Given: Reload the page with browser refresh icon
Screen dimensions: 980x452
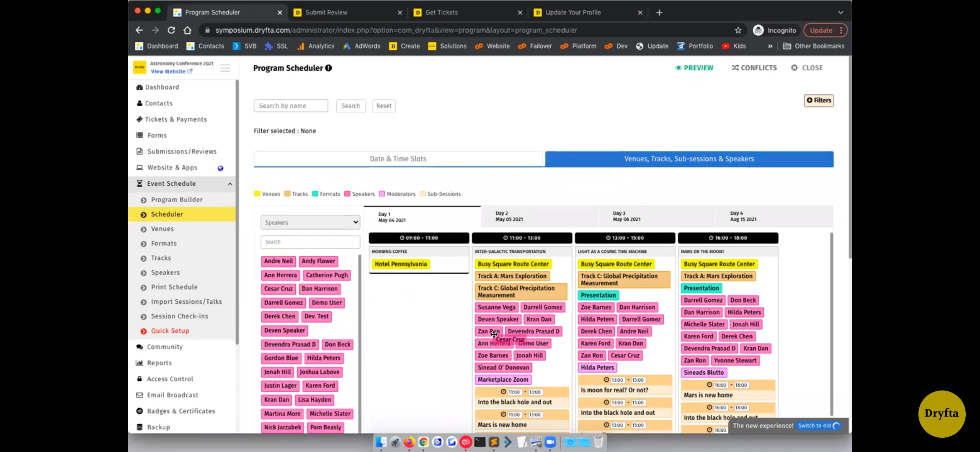Looking at the screenshot, I should 171,30.
